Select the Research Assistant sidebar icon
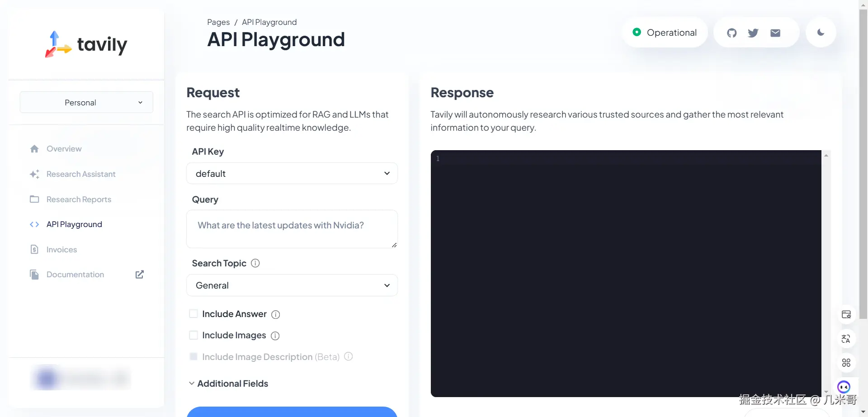 [x=35, y=174]
